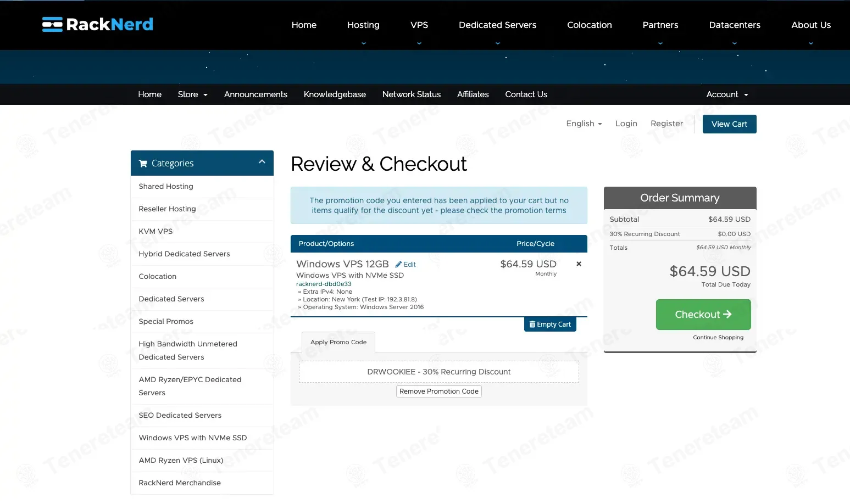
Task: Click the pencil Edit link for Windows VPS
Action: pyautogui.click(x=405, y=265)
